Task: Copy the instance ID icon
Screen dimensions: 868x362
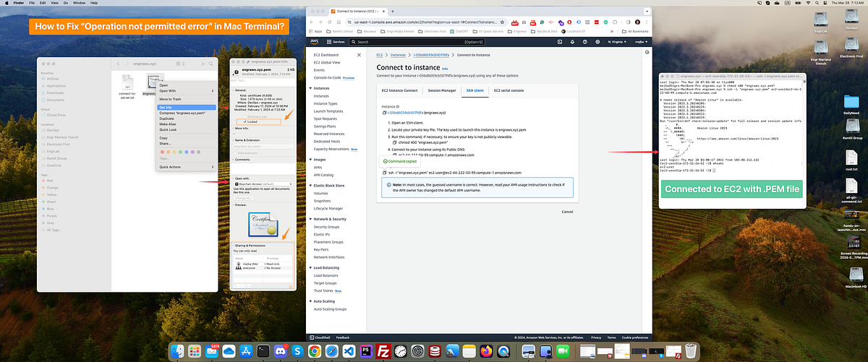Action: 384,113
